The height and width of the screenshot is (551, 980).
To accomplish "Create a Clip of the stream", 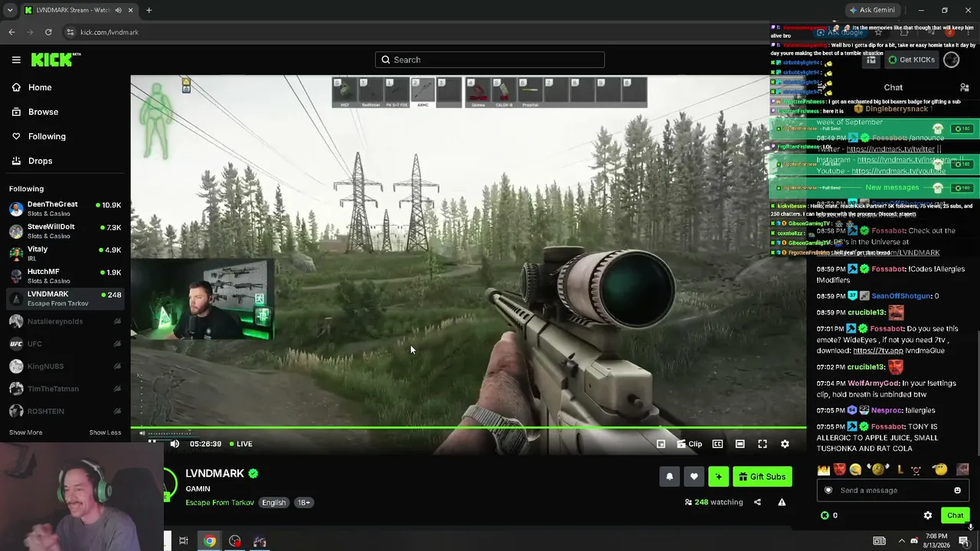I will pos(689,444).
